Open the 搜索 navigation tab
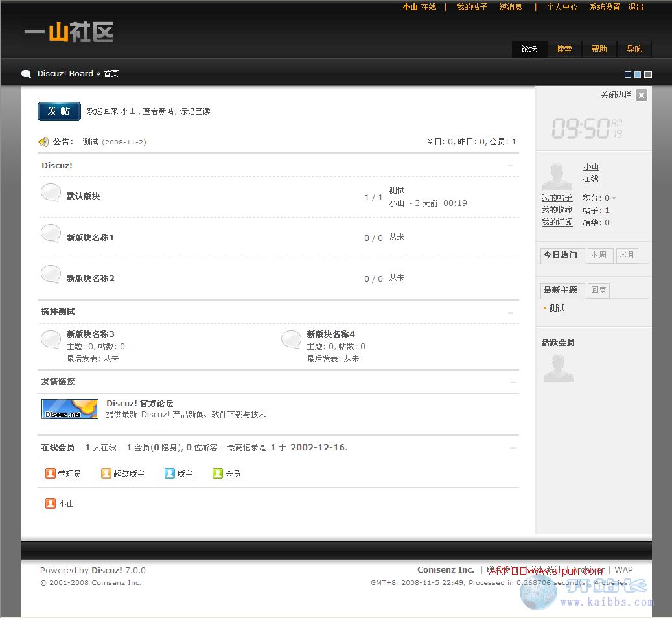672x618 pixels. tap(564, 49)
